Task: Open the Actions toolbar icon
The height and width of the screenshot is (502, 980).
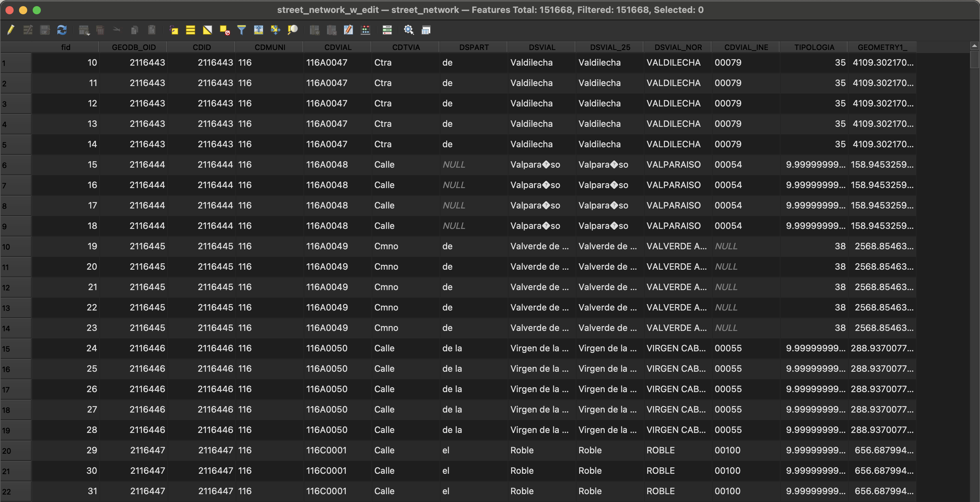Action: point(409,30)
